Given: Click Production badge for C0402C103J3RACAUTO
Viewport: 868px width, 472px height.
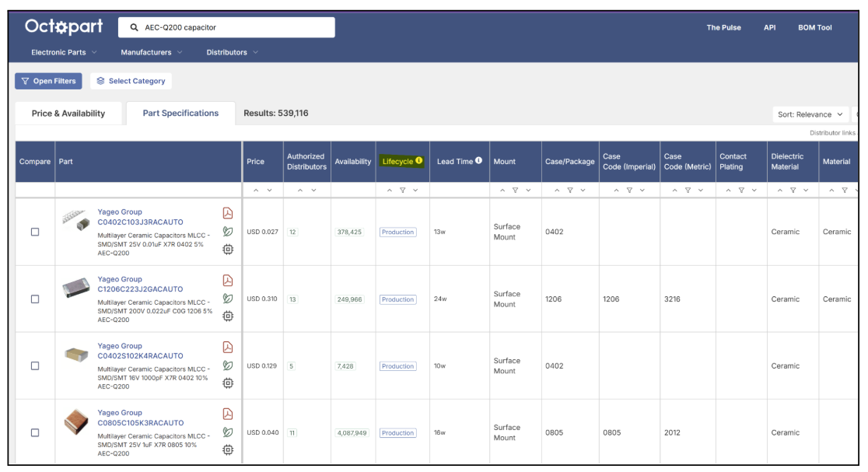Looking at the screenshot, I should pos(397,232).
